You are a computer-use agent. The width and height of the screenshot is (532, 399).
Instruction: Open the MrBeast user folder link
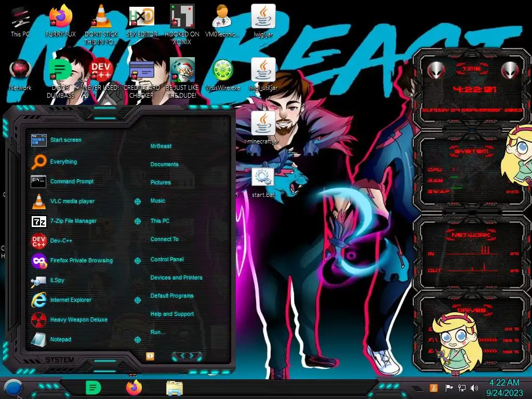[x=161, y=146]
